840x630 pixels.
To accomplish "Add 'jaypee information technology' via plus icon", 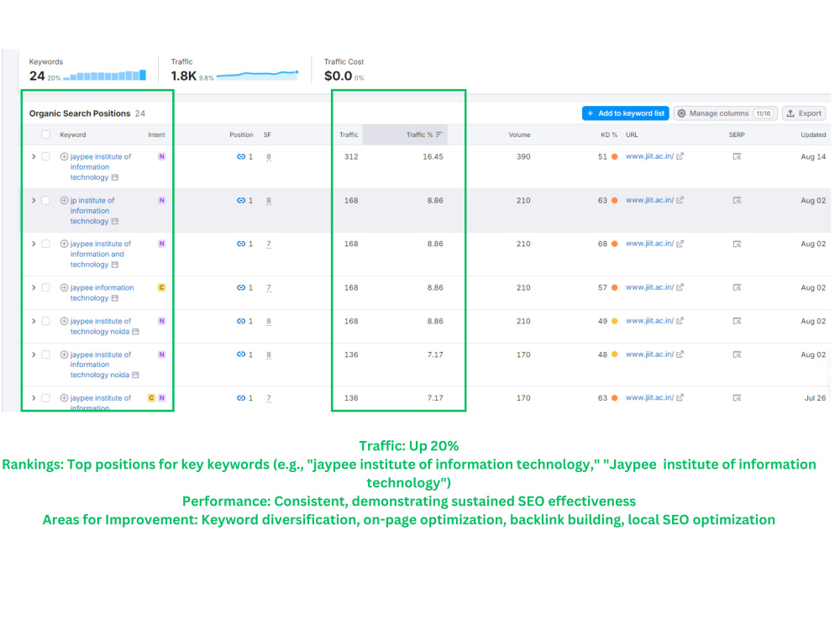I will click(64, 287).
